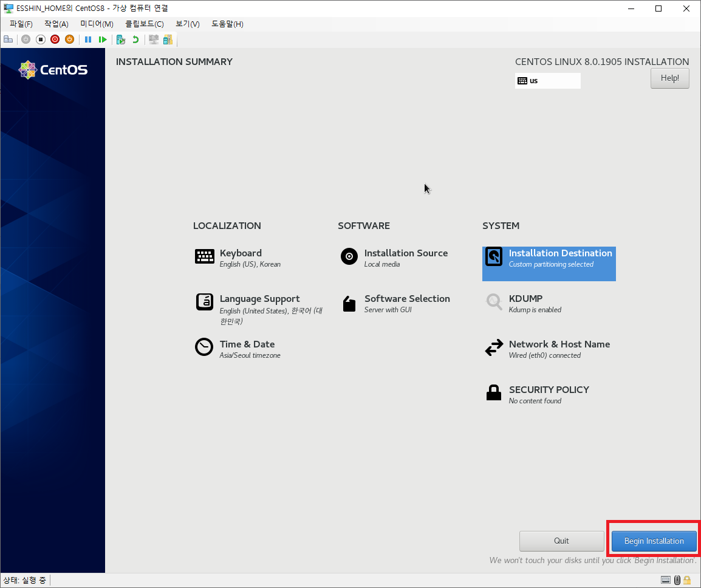The image size is (701, 588).
Task: Open KDUMP configuration
Action: pyautogui.click(x=523, y=304)
